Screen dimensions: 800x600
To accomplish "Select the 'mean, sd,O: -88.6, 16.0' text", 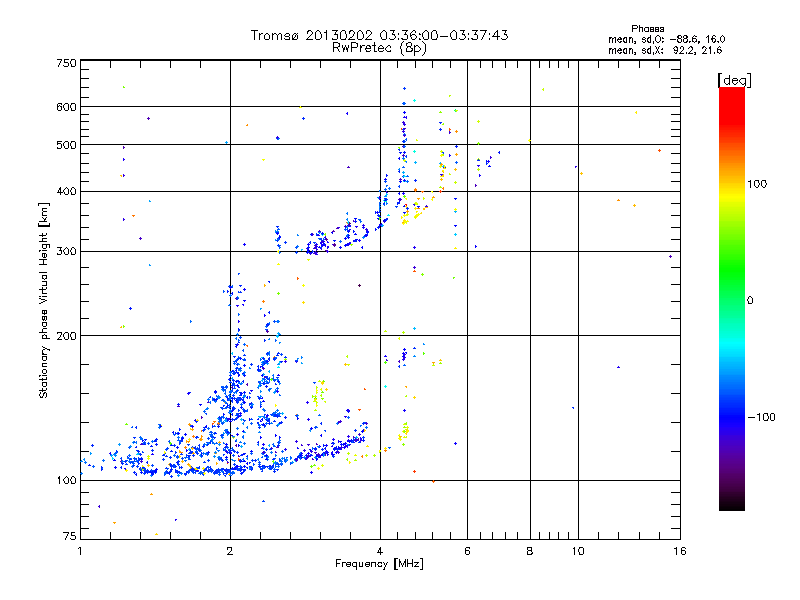I will coord(666,39).
